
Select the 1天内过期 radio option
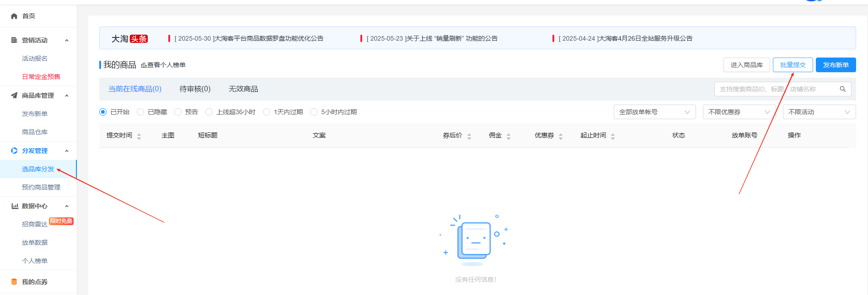coord(267,112)
